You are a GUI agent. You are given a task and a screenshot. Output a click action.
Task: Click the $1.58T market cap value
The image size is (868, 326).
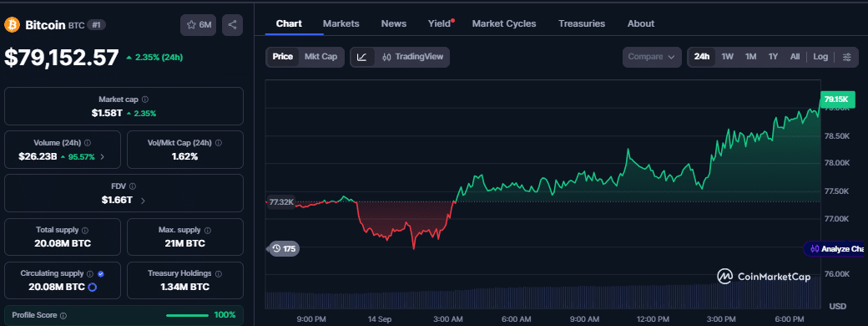106,114
